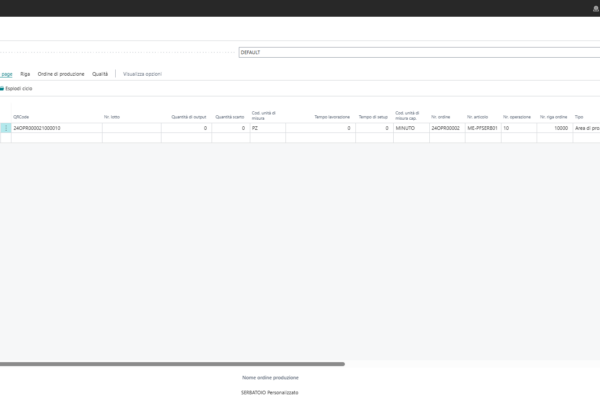This screenshot has width=600, height=400.
Task: Click the DEFAULT input field
Action: (418, 52)
